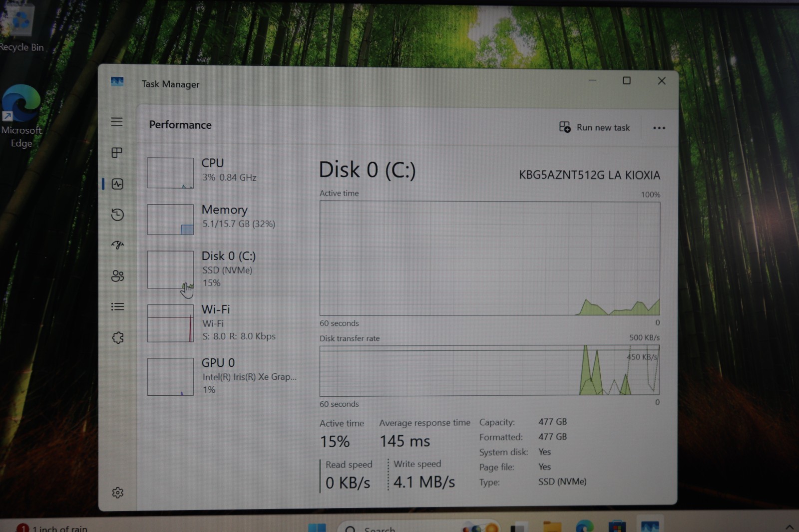Click the Task Manager app icon in title bar
The height and width of the screenshot is (532, 799).
pyautogui.click(x=117, y=81)
